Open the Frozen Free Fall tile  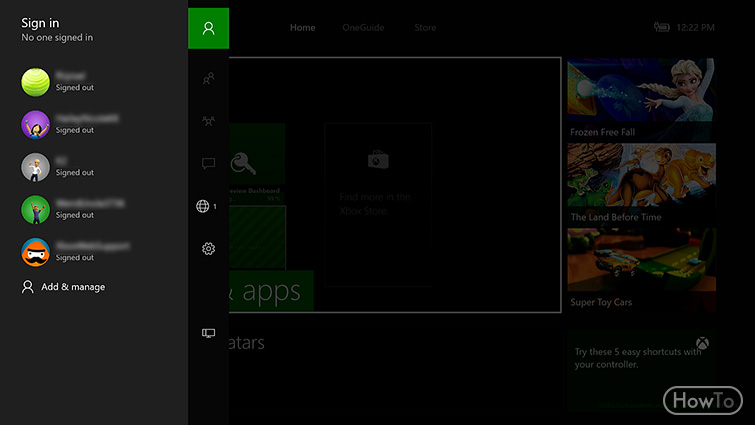(641, 100)
